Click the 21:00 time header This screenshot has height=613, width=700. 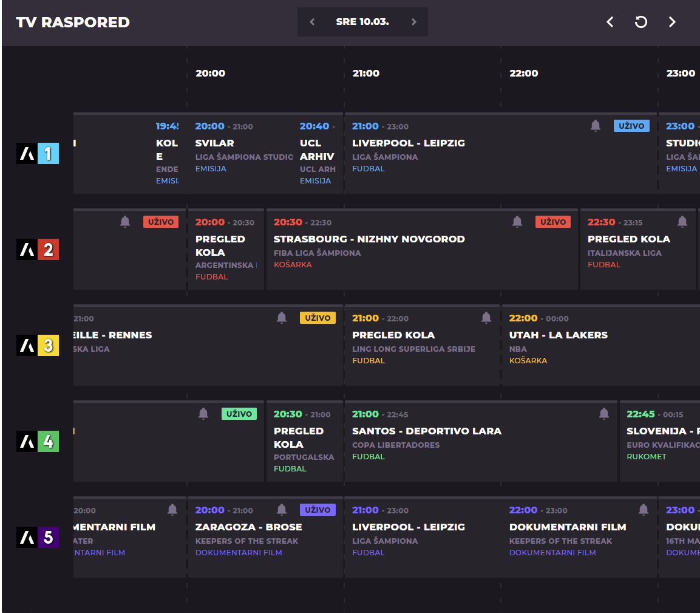click(x=366, y=74)
